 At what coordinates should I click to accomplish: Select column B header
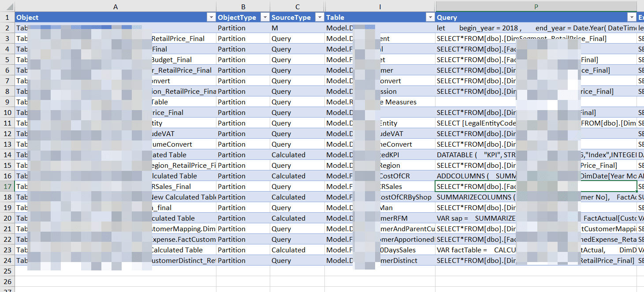pos(243,7)
